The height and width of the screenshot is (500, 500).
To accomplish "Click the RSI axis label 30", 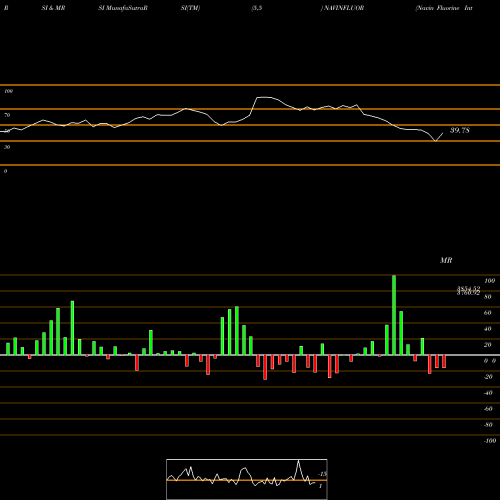I will [x=7, y=147].
